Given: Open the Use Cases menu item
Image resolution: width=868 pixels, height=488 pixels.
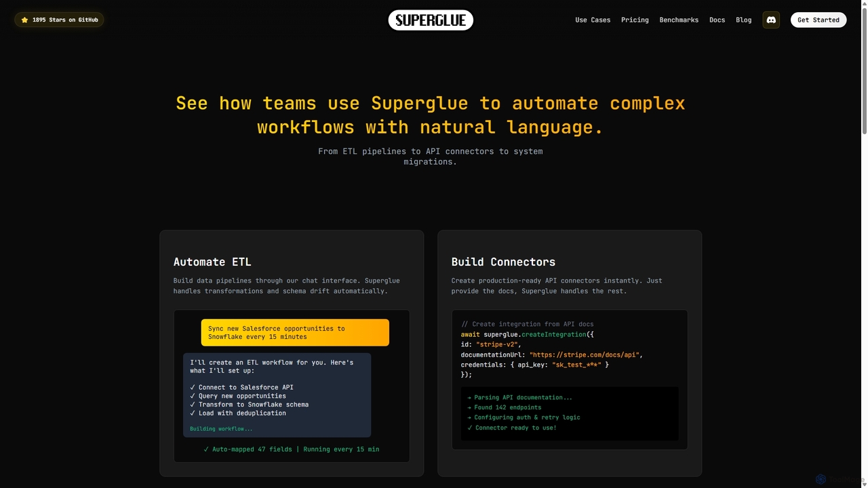Looking at the screenshot, I should pyautogui.click(x=593, y=20).
